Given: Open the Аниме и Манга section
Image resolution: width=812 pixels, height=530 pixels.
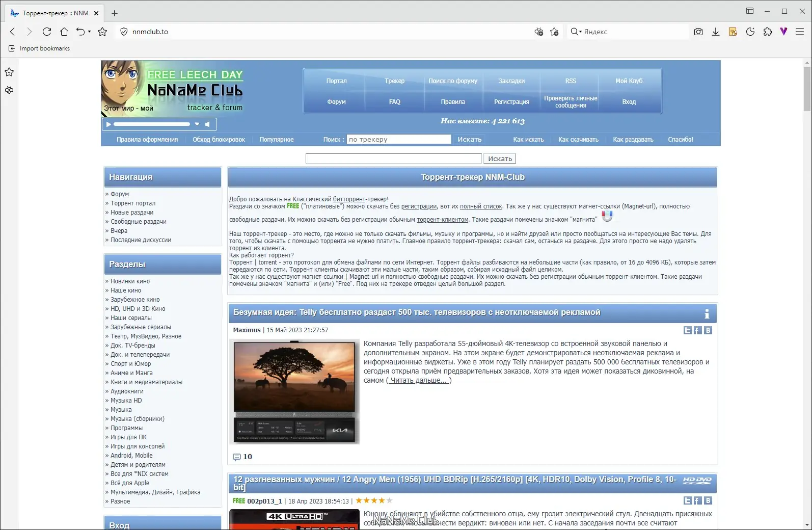Looking at the screenshot, I should tap(131, 373).
